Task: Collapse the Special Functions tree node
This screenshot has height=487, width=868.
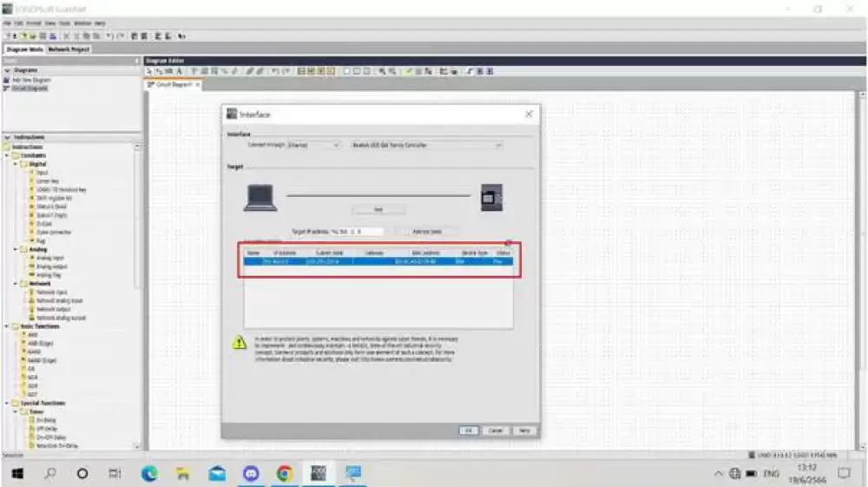Action: click(7, 403)
